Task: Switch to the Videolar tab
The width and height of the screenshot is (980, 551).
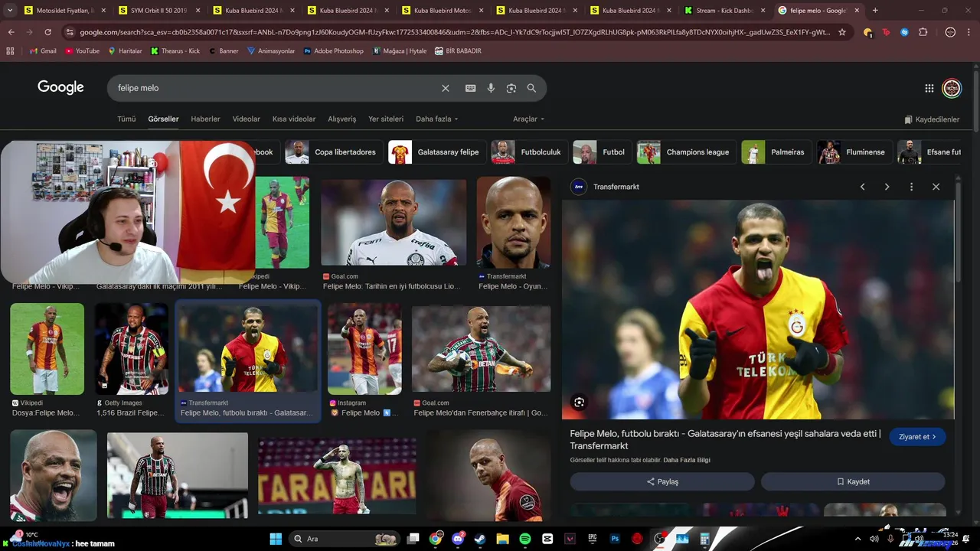Action: tap(247, 119)
